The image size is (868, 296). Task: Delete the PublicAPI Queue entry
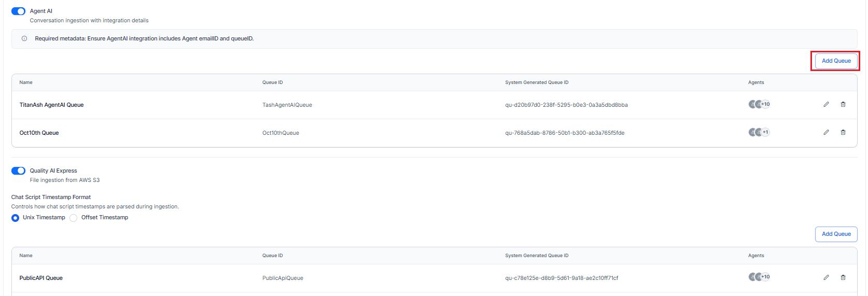coord(843,277)
